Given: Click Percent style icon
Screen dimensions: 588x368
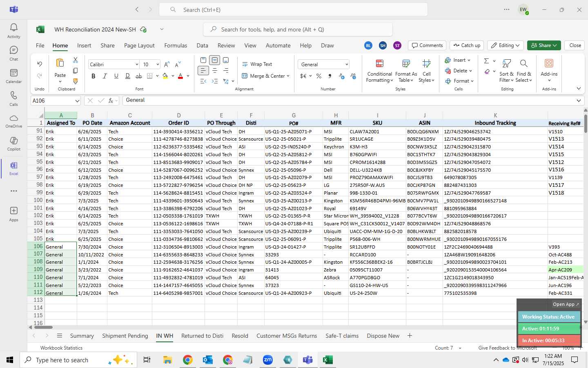Looking at the screenshot, I should point(319,76).
